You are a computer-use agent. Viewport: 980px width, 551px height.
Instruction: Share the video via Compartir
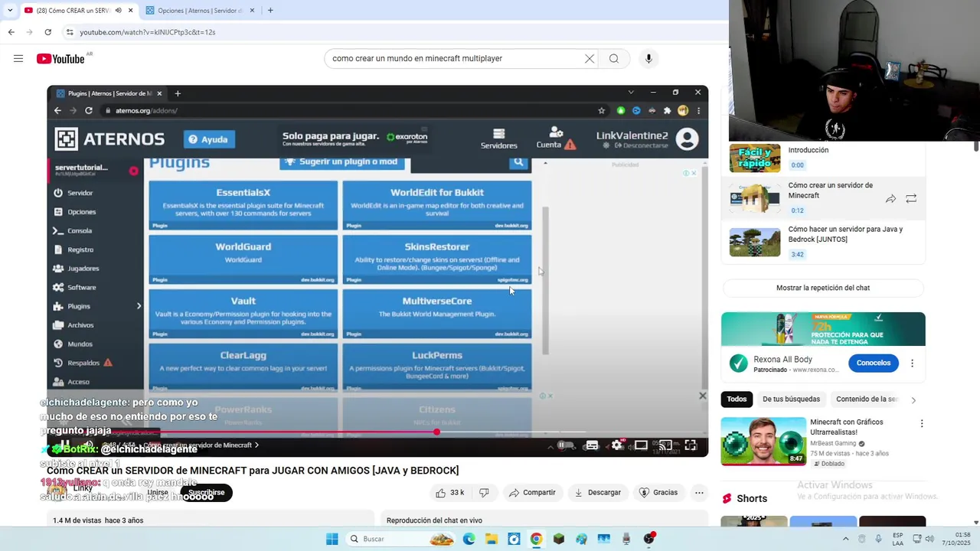[532, 493]
